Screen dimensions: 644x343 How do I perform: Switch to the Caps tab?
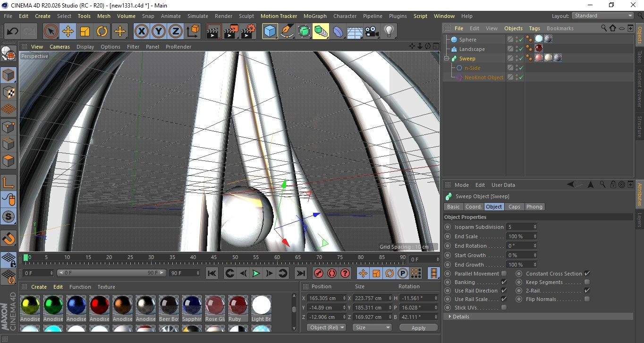tap(514, 207)
